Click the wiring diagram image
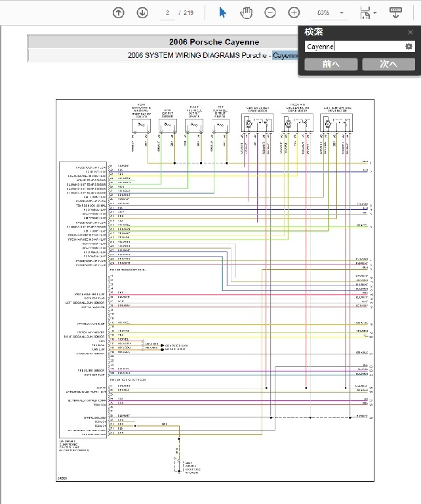Viewport: 421px width, 504px height. point(215,290)
